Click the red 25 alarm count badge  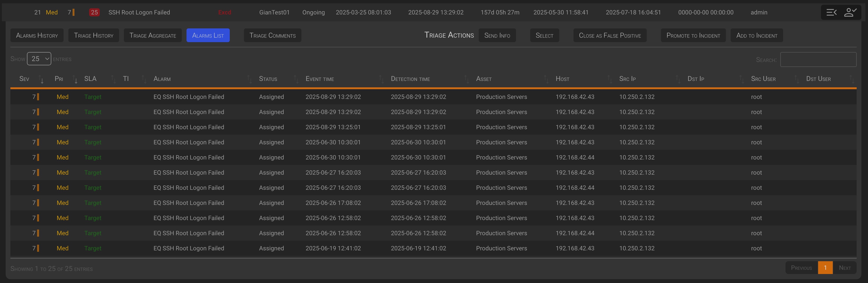point(94,13)
